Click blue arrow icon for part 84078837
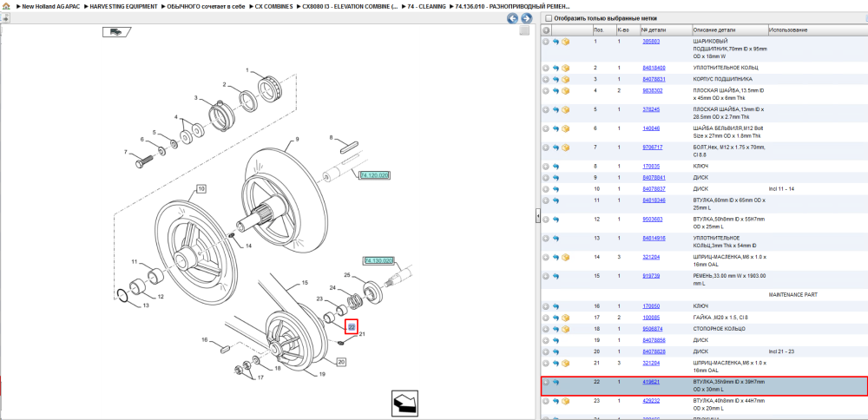Viewport: 868px width, 420px height. click(556, 189)
